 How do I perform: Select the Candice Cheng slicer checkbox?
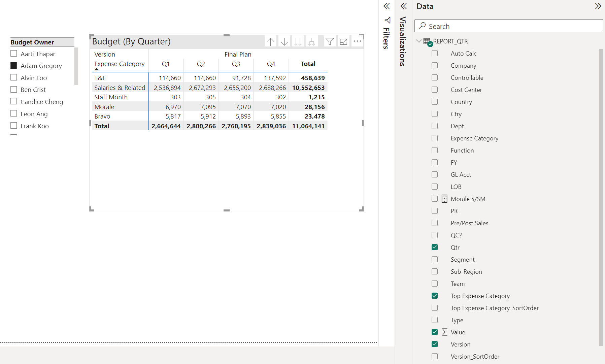pyautogui.click(x=14, y=101)
